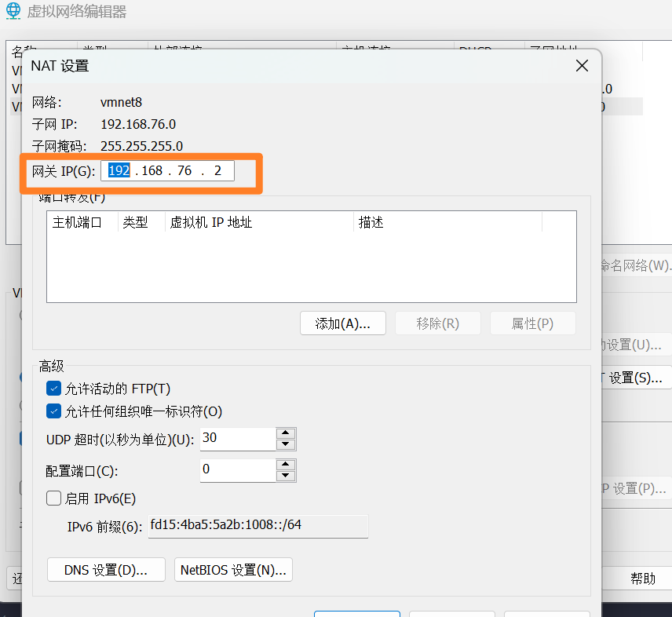Open DNS 设置(D)... dialog
The width and height of the screenshot is (672, 617).
tap(106, 569)
